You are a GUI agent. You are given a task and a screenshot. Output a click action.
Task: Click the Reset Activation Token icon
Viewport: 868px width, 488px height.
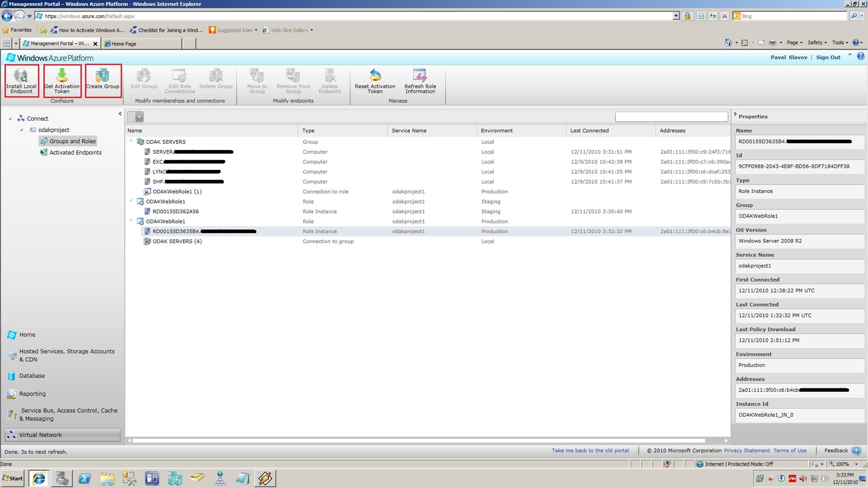click(x=375, y=75)
